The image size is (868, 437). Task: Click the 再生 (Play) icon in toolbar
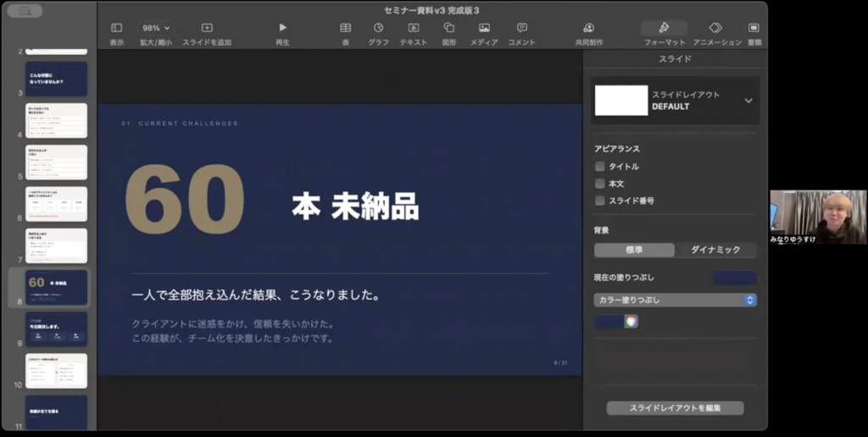point(282,28)
